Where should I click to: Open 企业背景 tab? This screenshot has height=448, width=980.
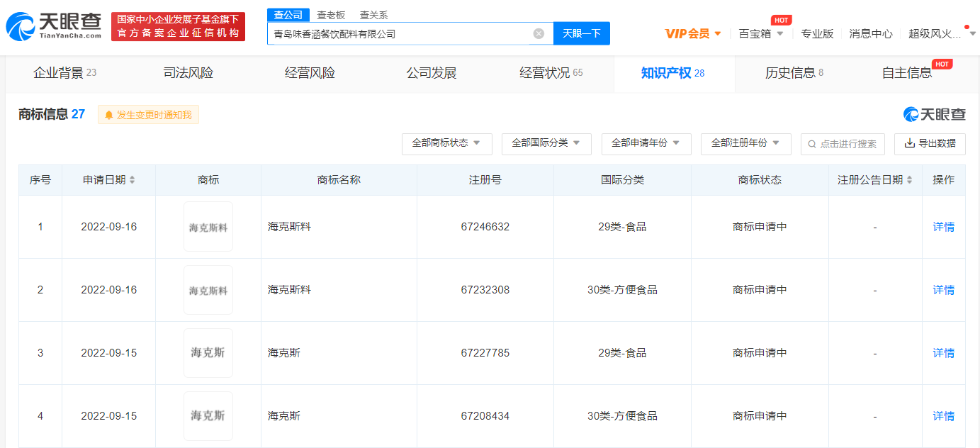click(x=64, y=73)
